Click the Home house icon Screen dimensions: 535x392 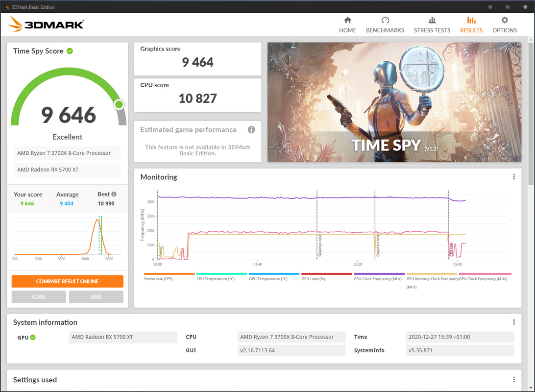pyautogui.click(x=347, y=20)
